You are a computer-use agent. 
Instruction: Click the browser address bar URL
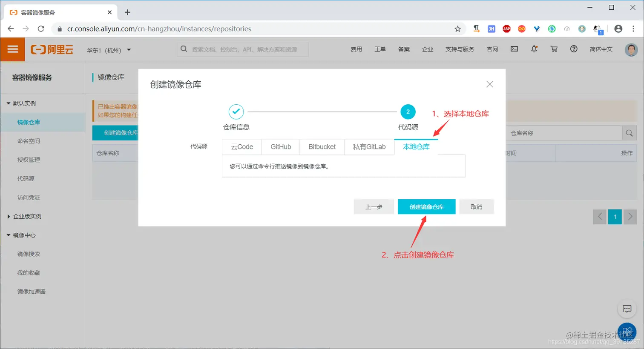pyautogui.click(x=159, y=29)
